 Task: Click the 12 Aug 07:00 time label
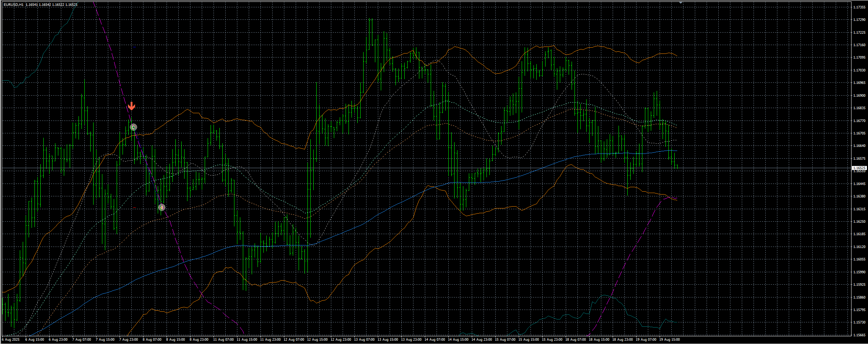point(293,340)
